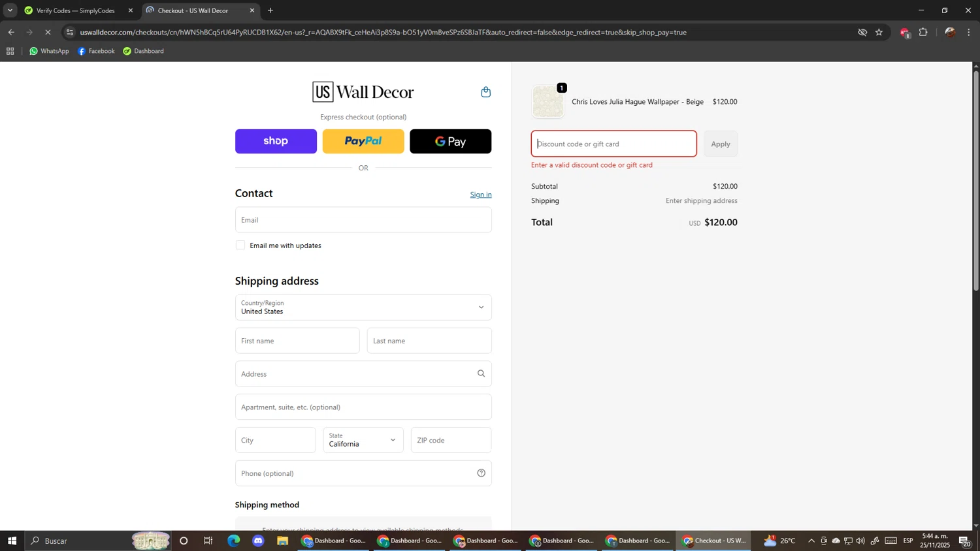Viewport: 980px width, 551px height.
Task: Open Dashboard bookmark
Action: [143, 51]
